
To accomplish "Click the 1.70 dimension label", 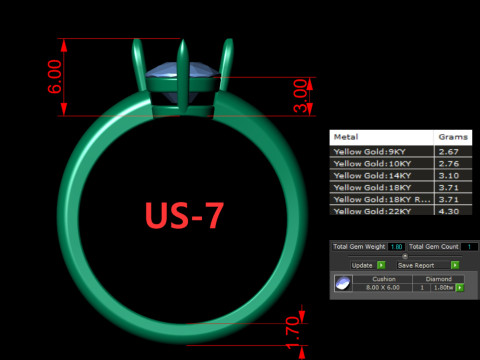I will tap(292, 332).
